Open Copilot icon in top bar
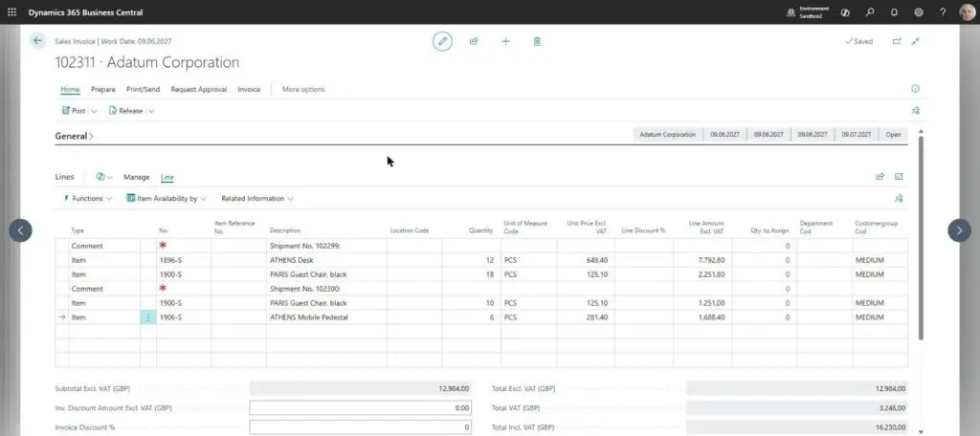The image size is (980, 436). [845, 11]
